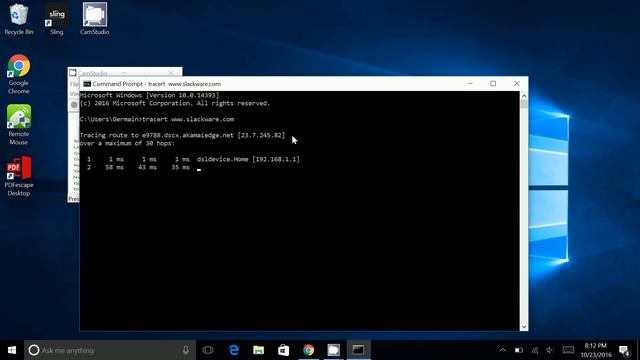This screenshot has height=360, width=640.
Task: Open Google Chrome from the taskbar
Action: tap(309, 350)
